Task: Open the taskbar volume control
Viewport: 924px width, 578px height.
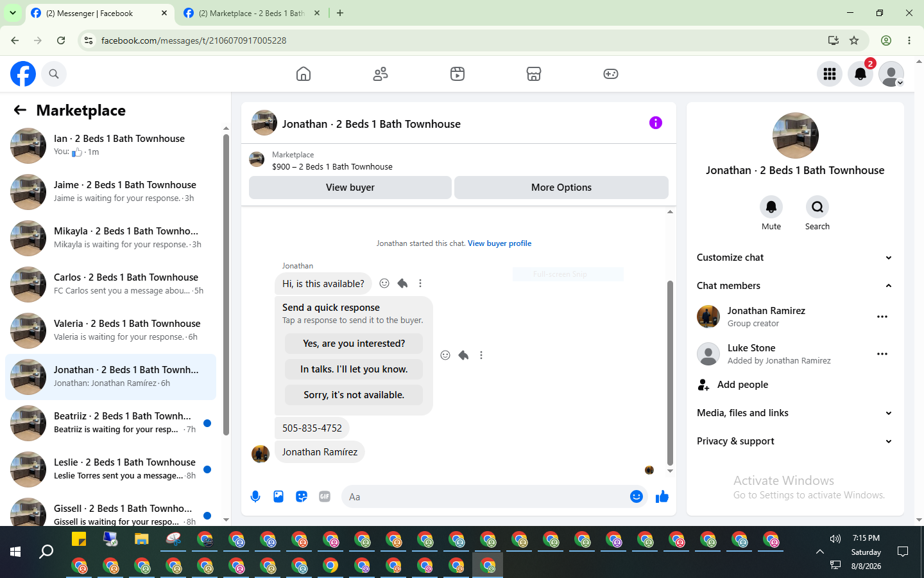Action: coord(835,539)
